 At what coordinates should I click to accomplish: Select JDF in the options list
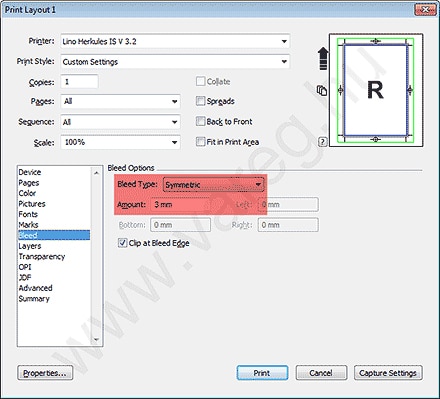(54, 277)
